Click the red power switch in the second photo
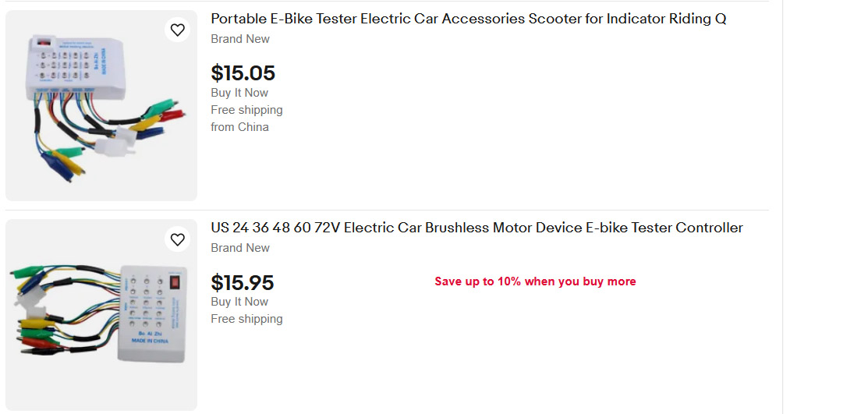Viewport: 868px width, 414px height. coord(175,282)
